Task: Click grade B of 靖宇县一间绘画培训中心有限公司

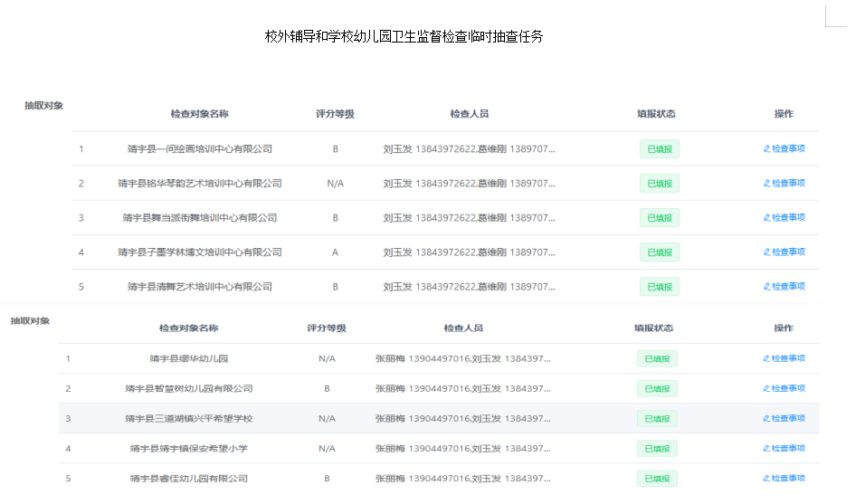Action: tap(335, 149)
